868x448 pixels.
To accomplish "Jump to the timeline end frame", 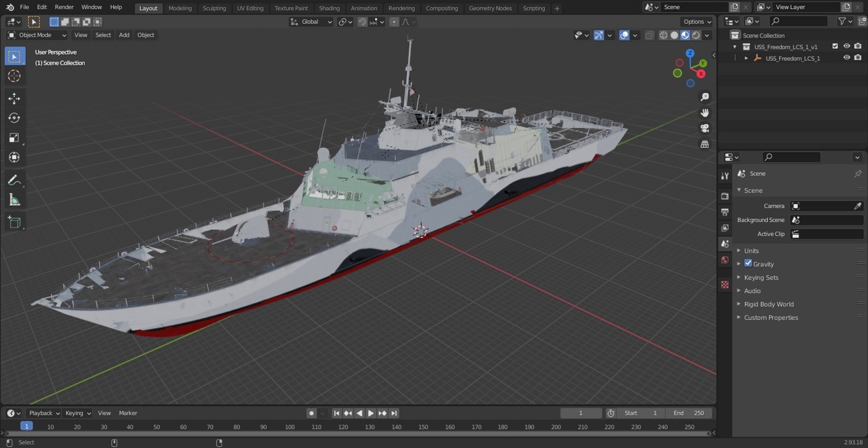I will click(394, 413).
